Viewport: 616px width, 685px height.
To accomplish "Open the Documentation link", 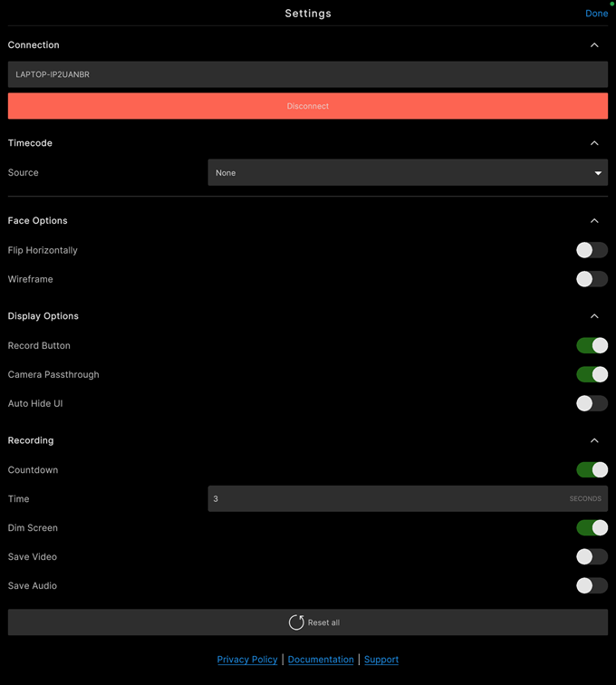I will (x=321, y=660).
